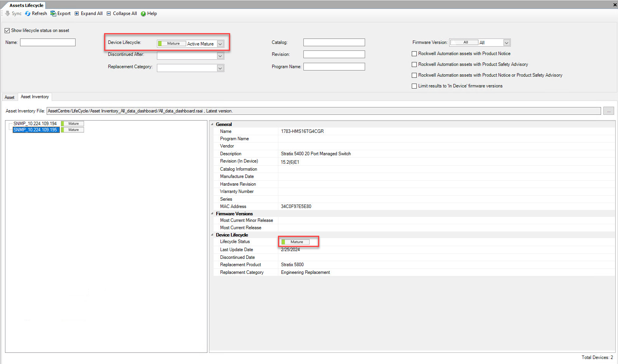
Task: Click the name value 1783-HMS16TG4CGR
Action: click(x=302, y=131)
